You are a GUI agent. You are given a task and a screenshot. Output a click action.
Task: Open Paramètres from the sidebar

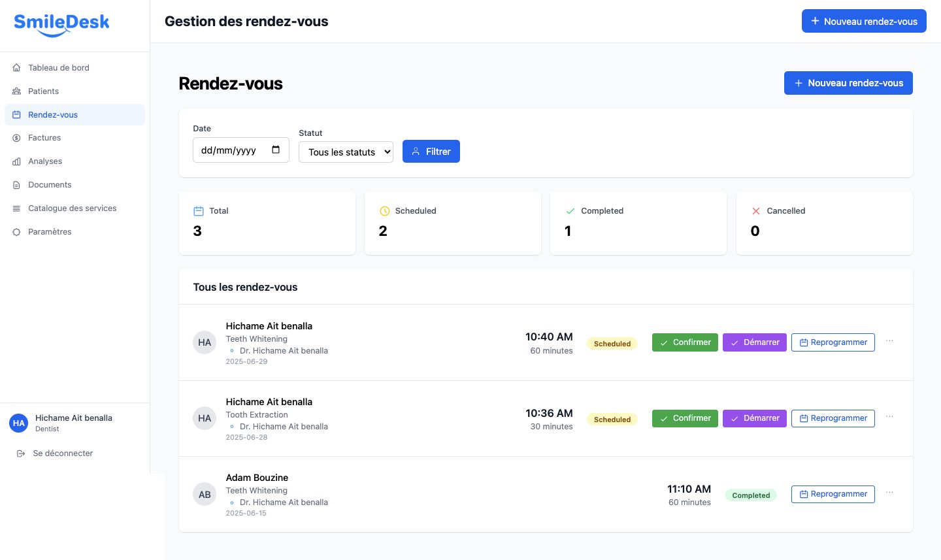pyautogui.click(x=50, y=232)
